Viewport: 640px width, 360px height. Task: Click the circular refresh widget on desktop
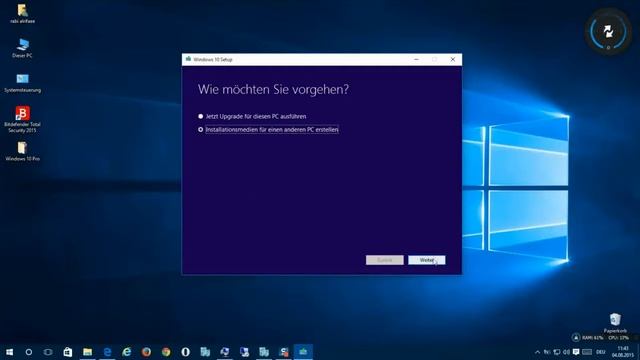coord(608,31)
